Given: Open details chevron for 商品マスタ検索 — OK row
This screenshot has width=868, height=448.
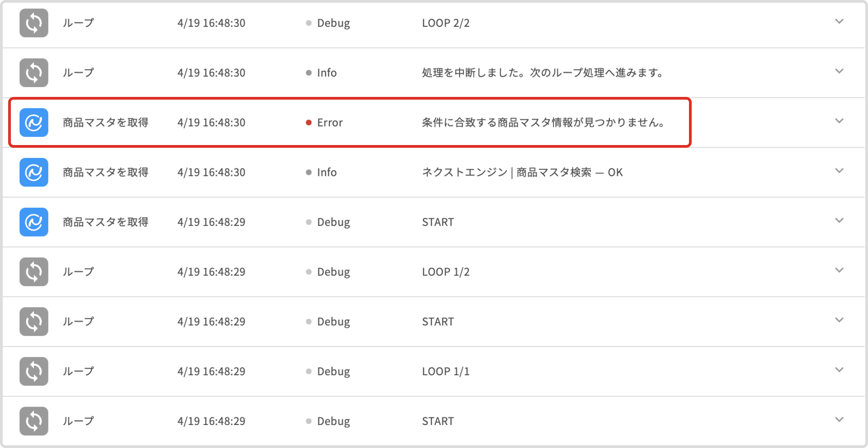Looking at the screenshot, I should (x=839, y=171).
